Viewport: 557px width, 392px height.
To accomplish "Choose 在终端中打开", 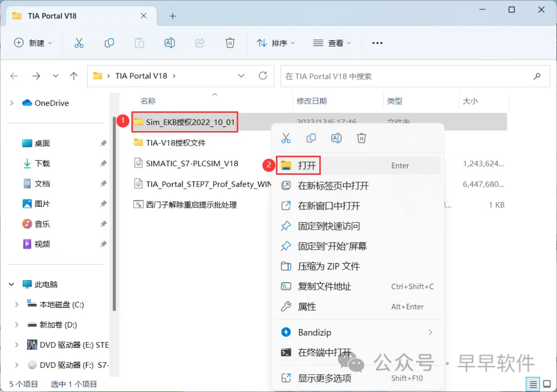I will pos(358,353).
